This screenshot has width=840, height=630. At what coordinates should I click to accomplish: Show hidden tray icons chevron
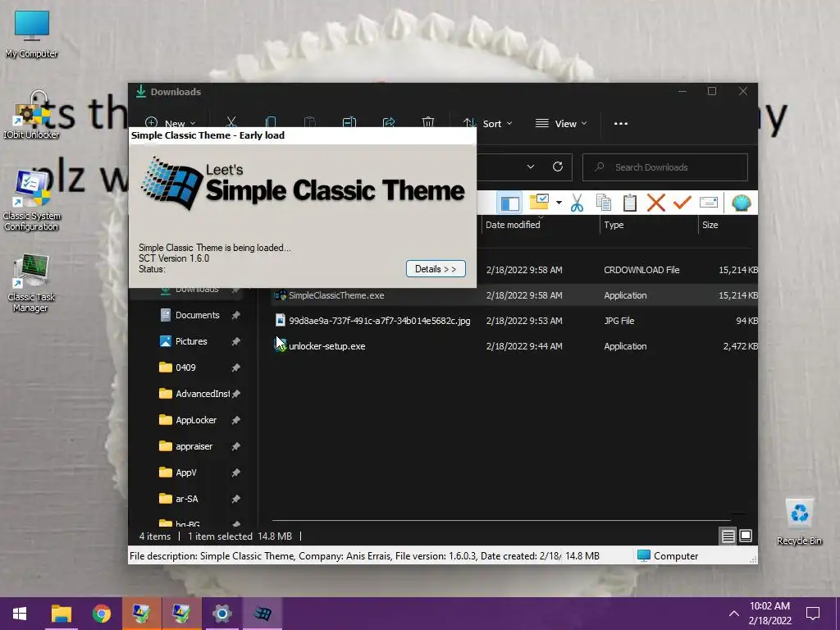734,614
